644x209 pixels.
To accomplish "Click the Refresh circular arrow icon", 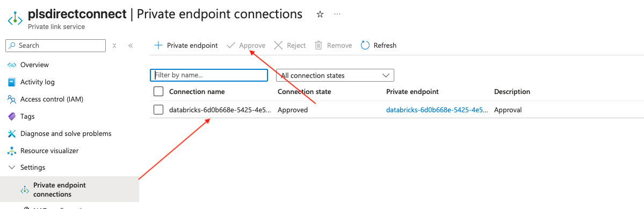I will point(365,45).
